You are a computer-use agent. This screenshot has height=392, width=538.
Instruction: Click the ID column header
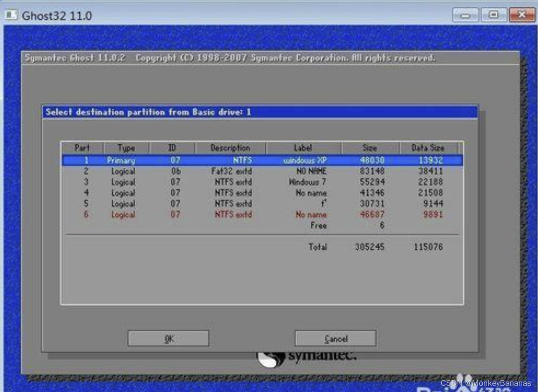tap(172, 148)
